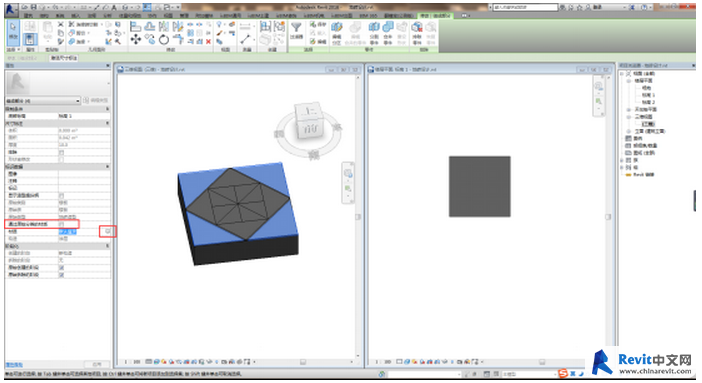The image size is (702, 383).
Task: Click the Revit application logo button
Action: pyautogui.click(x=12, y=9)
